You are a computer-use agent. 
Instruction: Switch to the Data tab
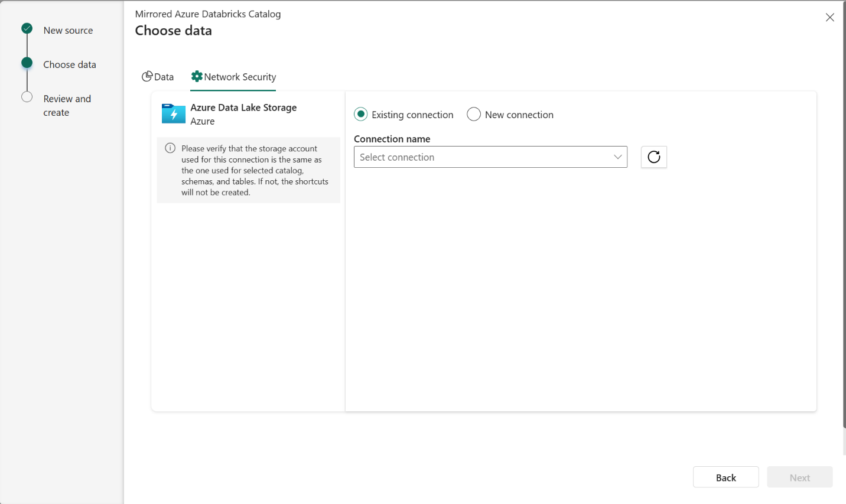coord(158,77)
